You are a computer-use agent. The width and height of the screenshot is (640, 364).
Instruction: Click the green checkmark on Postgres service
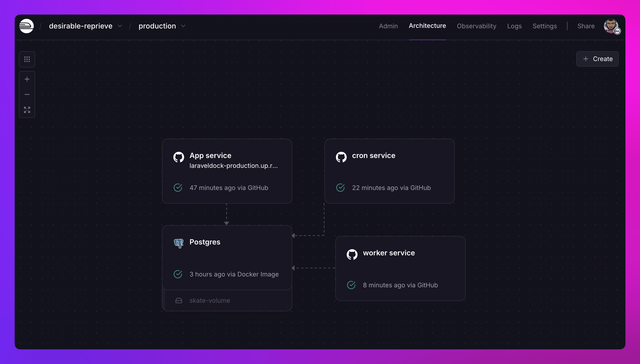click(x=178, y=274)
